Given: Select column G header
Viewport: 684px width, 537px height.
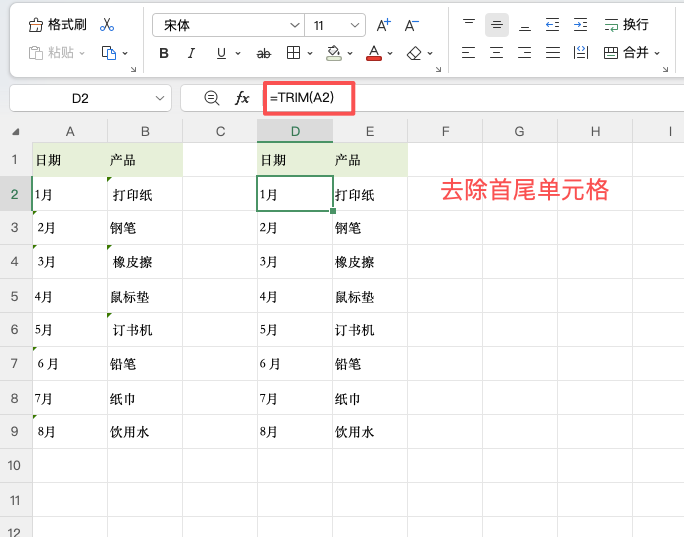Looking at the screenshot, I should tap(520, 131).
